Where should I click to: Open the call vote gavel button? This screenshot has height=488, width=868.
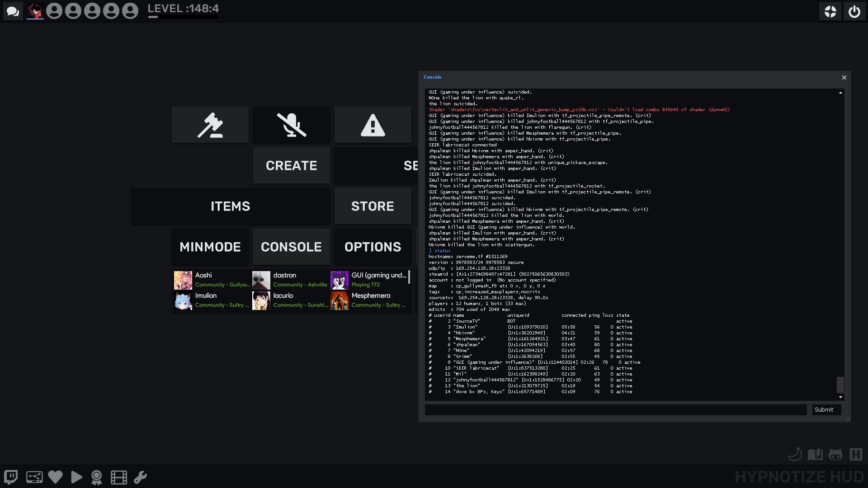210,125
